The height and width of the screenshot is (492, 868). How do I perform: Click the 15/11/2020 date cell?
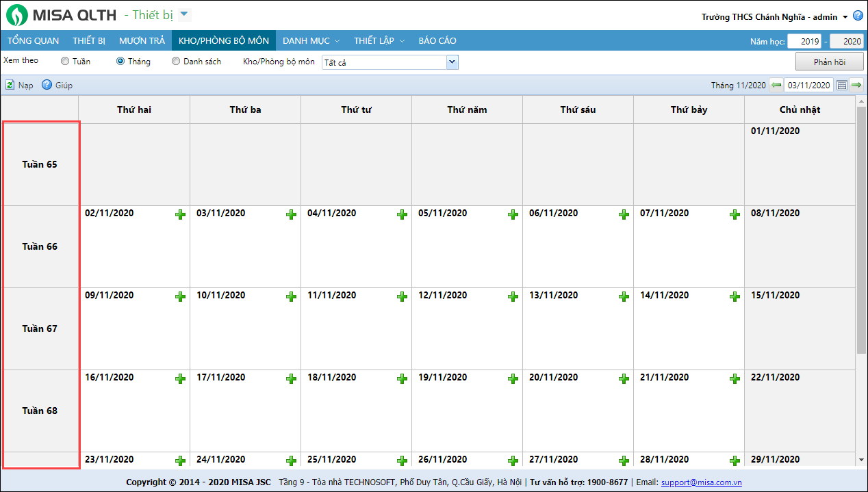click(x=800, y=328)
